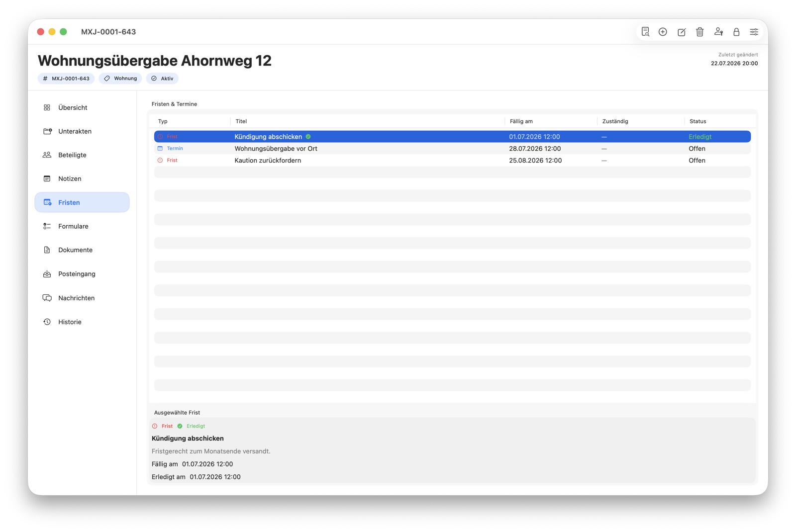Screen dimensions: 796x532
Task: Sort by the Fällig am column header
Action: (x=521, y=121)
